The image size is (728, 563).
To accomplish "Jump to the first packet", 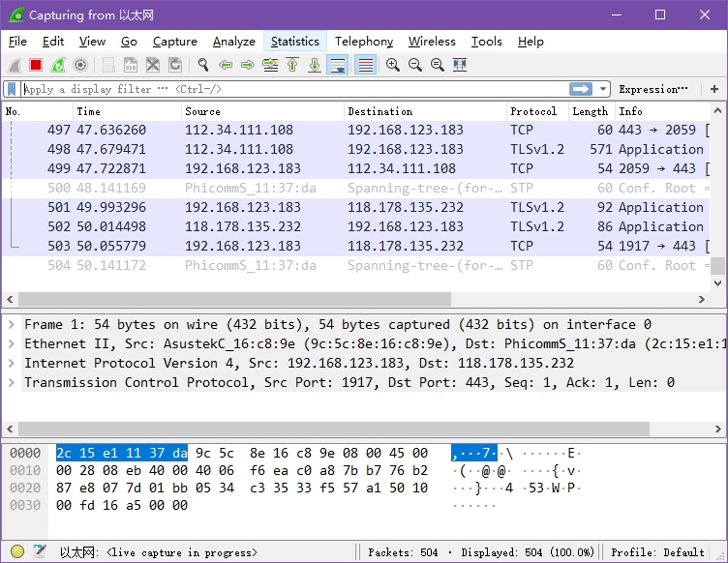I will point(292,65).
